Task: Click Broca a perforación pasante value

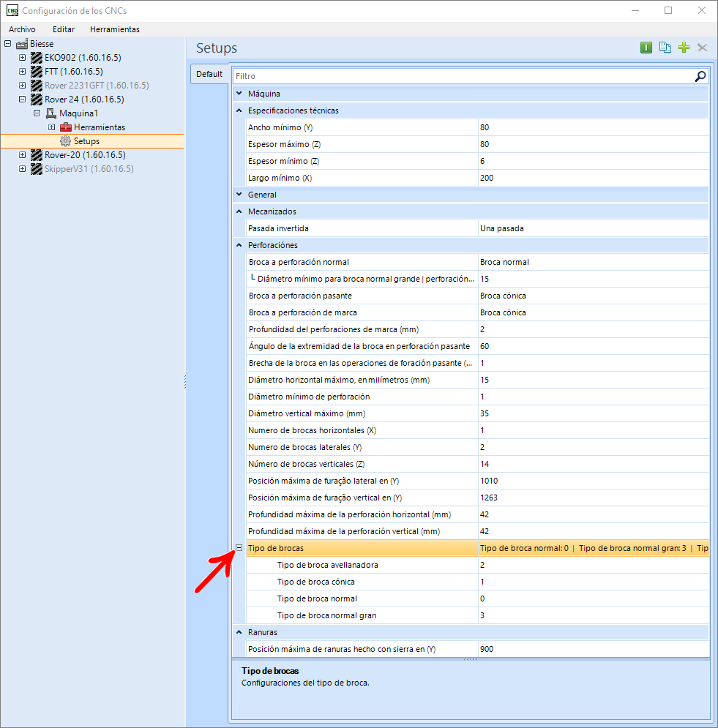Action: click(x=594, y=296)
